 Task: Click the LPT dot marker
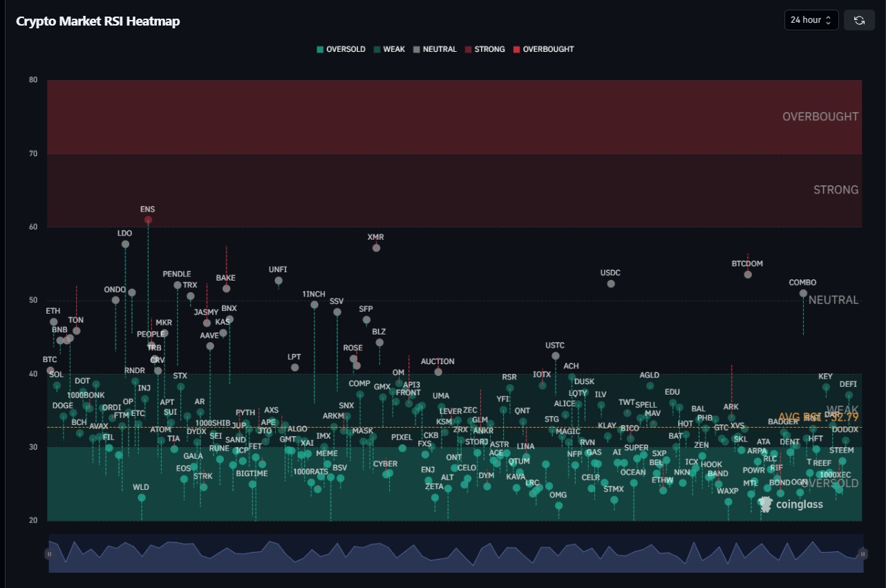[x=294, y=367]
